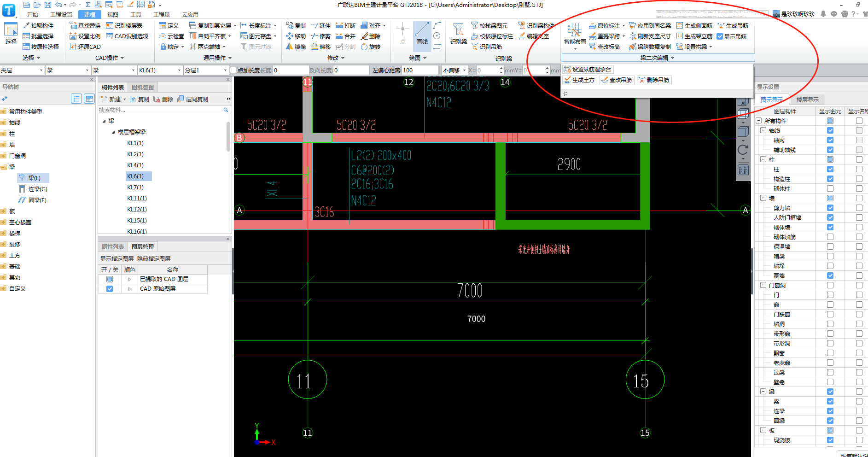Image resolution: width=868 pixels, height=457 pixels.
Task: Select KL4(1) in the component list
Action: tap(135, 165)
